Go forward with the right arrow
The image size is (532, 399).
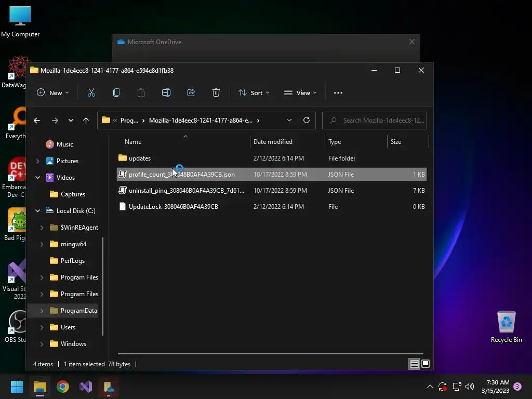pos(55,121)
